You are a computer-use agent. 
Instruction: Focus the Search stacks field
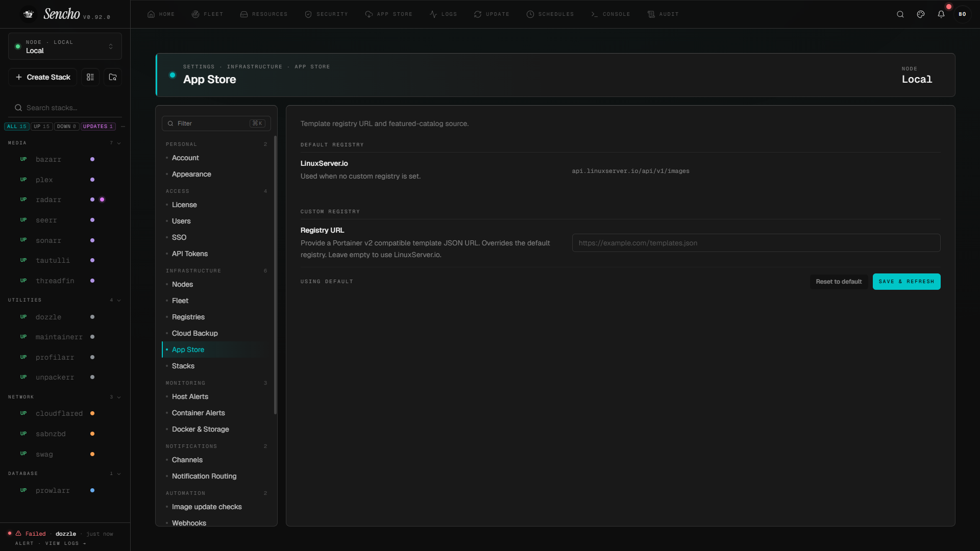(x=65, y=108)
